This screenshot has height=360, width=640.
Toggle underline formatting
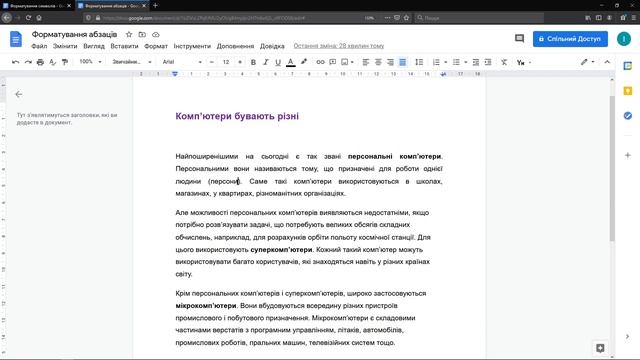point(278,62)
